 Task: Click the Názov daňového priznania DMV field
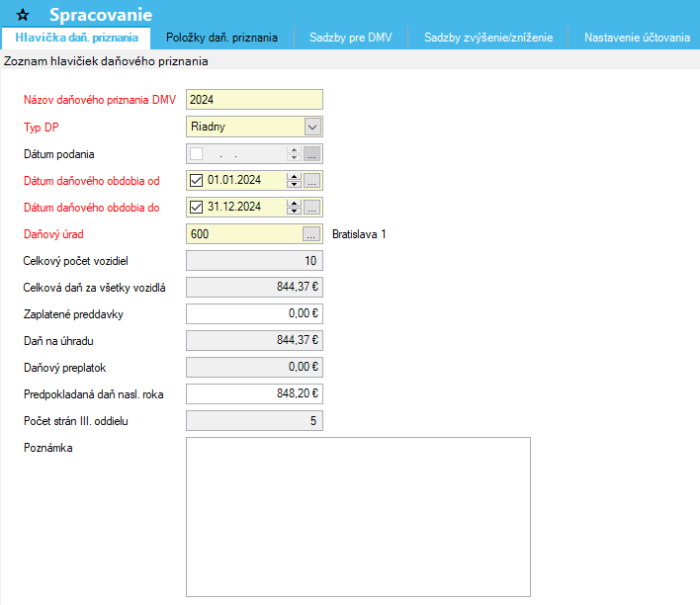coord(254,100)
